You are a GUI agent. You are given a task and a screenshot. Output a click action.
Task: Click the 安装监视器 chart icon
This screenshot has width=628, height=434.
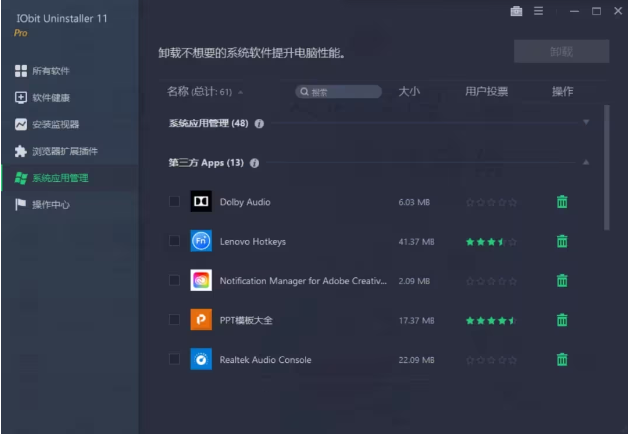point(21,125)
